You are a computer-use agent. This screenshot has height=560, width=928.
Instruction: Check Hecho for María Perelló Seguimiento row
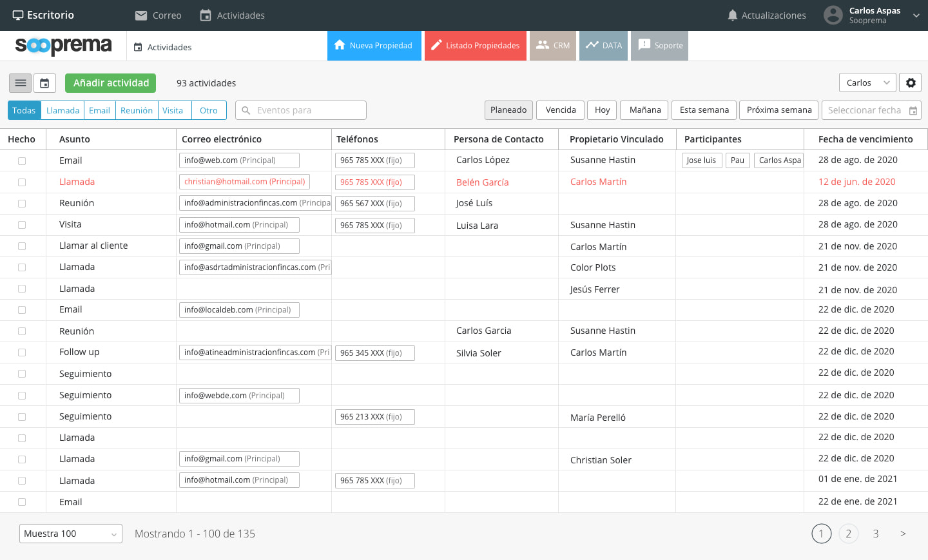[x=22, y=417]
